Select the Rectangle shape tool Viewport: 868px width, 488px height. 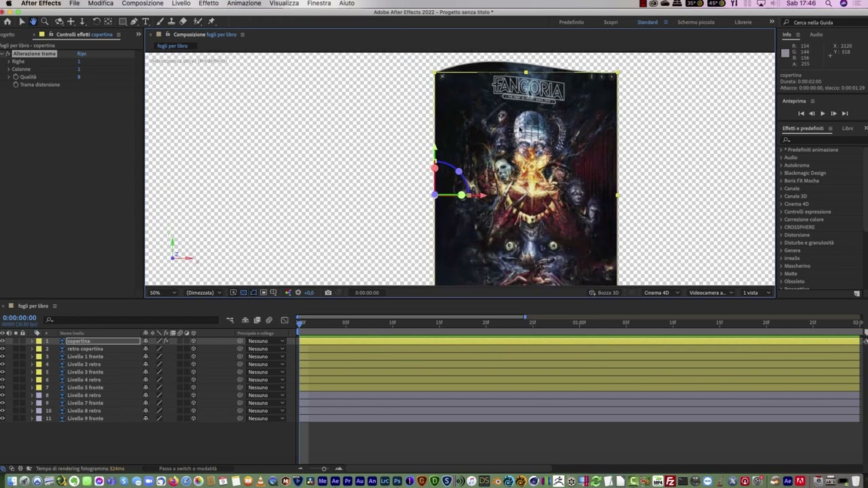click(123, 22)
